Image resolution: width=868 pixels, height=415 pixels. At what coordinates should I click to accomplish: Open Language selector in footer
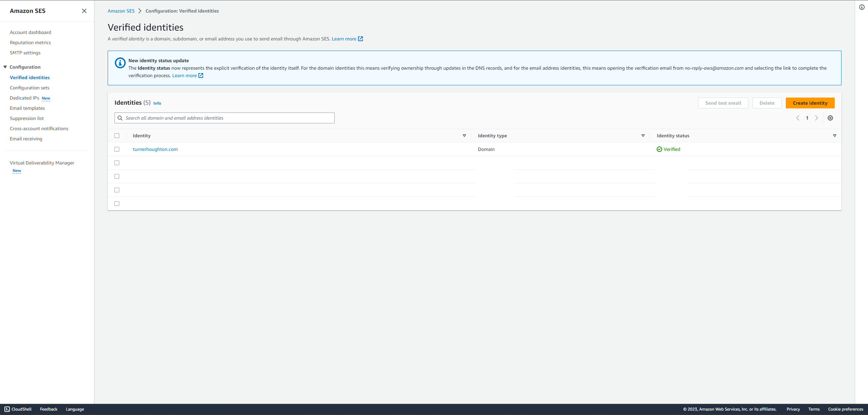pyautogui.click(x=75, y=409)
